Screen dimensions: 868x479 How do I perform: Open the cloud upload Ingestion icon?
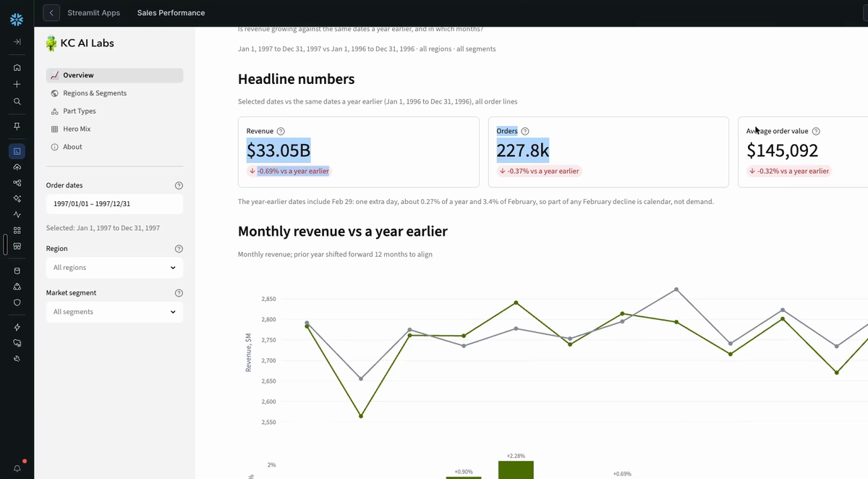pyautogui.click(x=17, y=167)
